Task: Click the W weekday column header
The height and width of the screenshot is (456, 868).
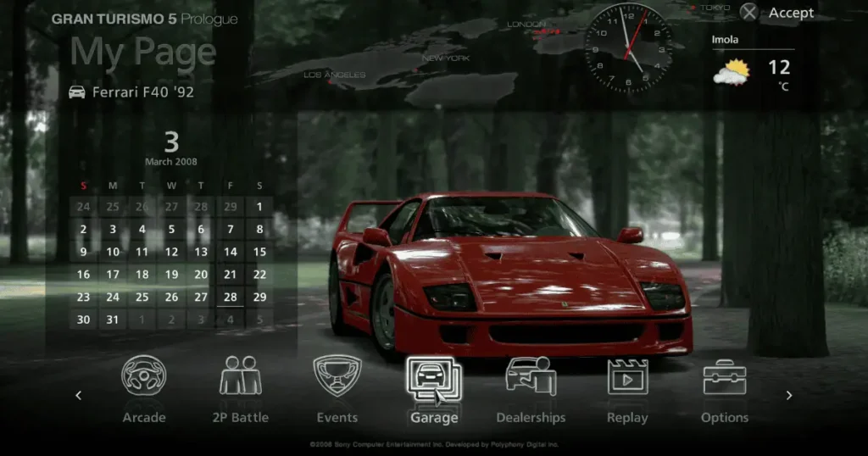Action: pos(171,186)
